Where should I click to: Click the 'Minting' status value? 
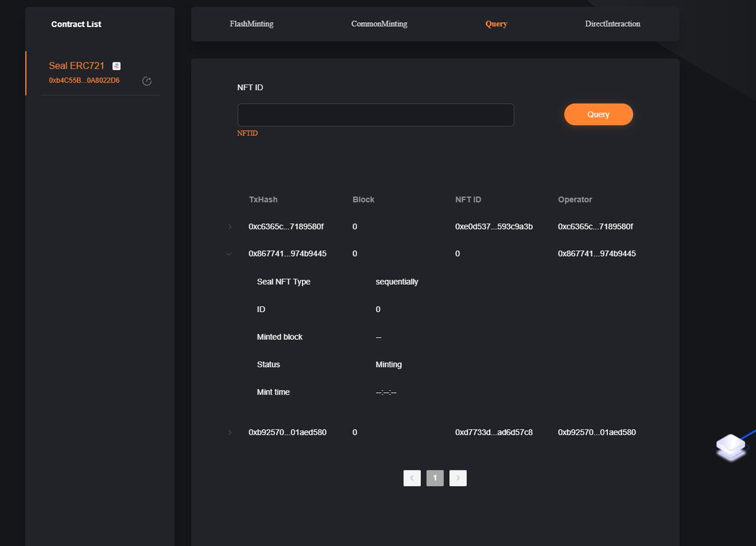click(x=389, y=364)
